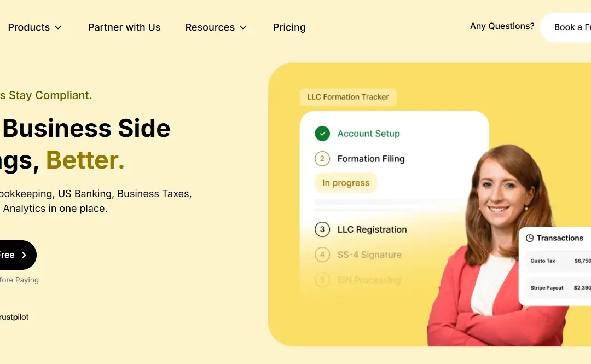
Task: Click the Better. headline word
Action: click(85, 160)
